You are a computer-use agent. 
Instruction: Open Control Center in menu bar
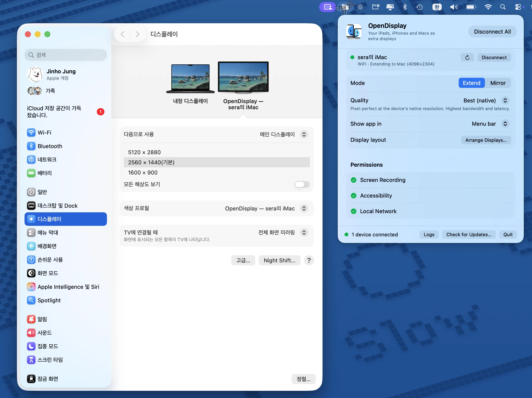point(518,7)
